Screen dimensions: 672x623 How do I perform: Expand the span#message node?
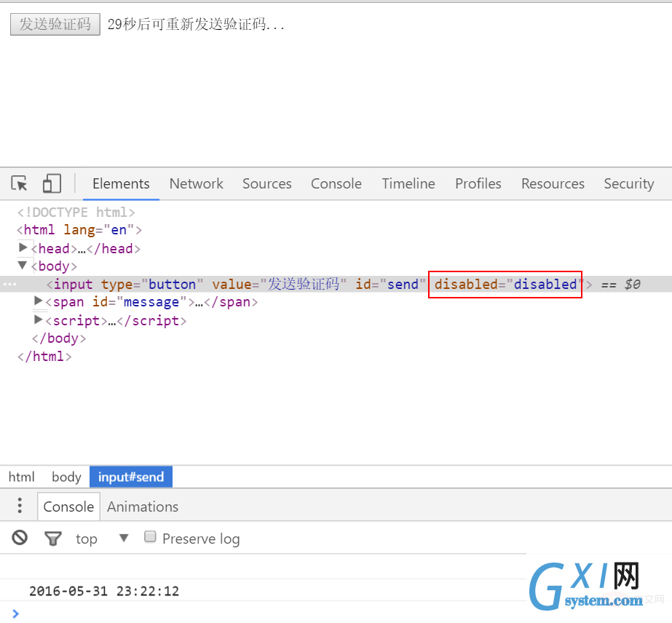tap(38, 301)
